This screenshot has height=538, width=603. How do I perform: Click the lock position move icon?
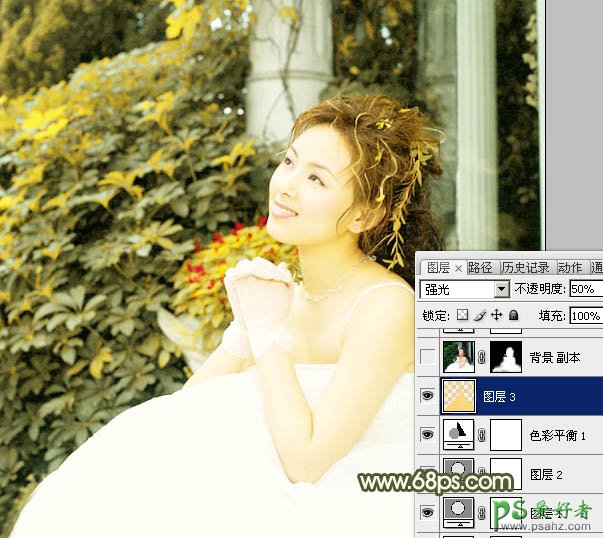coord(496,316)
